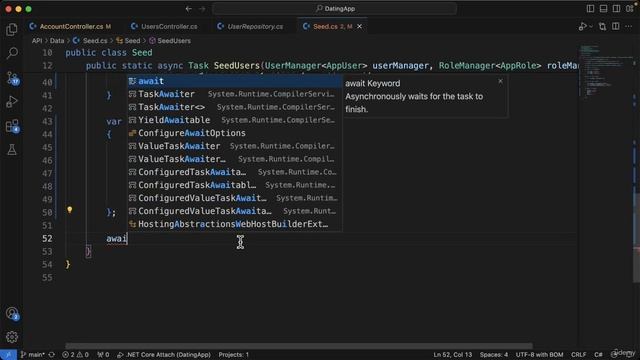Click the remote window indicator in status bar
The image size is (640, 360).
click(8, 355)
